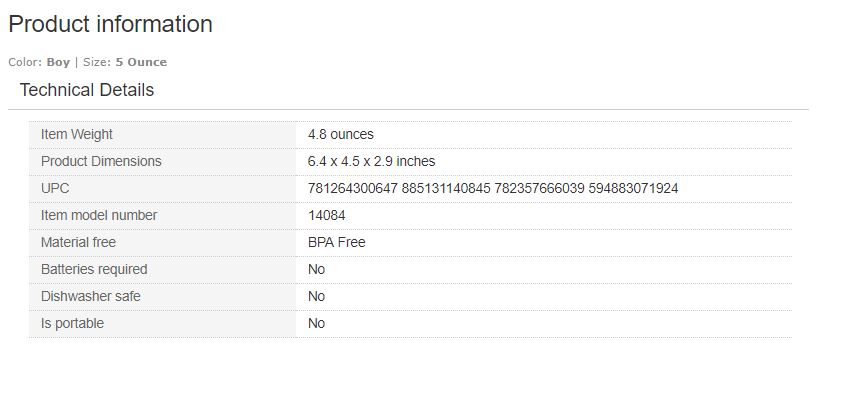Select the Batteries required row label
846x400 pixels.
pos(94,269)
